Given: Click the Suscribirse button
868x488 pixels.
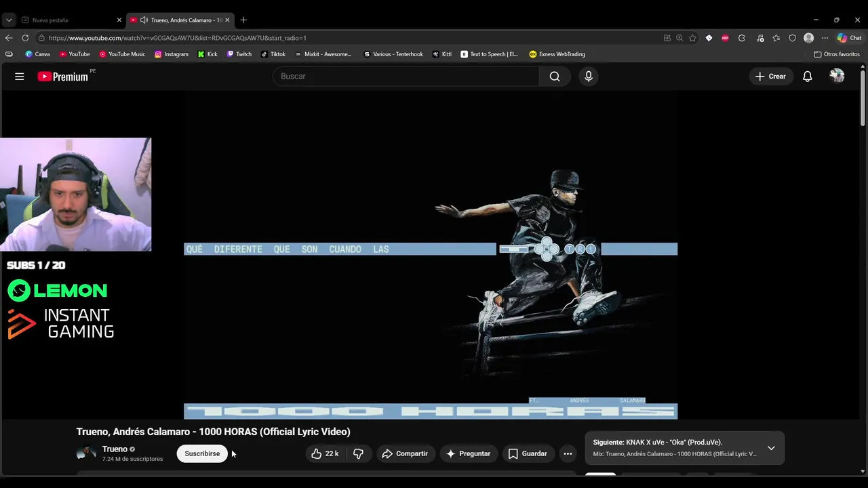Looking at the screenshot, I should click(202, 453).
